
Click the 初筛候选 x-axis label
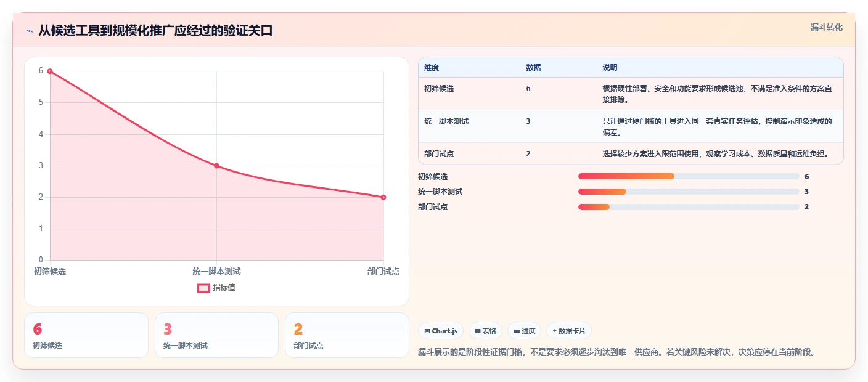point(50,271)
